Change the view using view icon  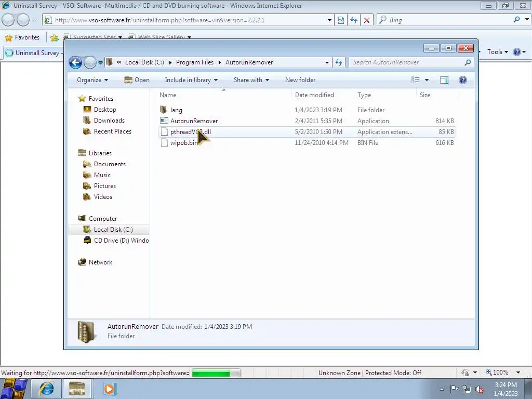[416, 80]
